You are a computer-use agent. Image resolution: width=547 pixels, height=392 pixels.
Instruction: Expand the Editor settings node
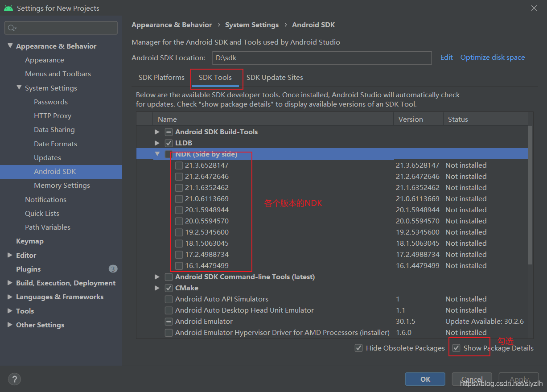pos(10,255)
